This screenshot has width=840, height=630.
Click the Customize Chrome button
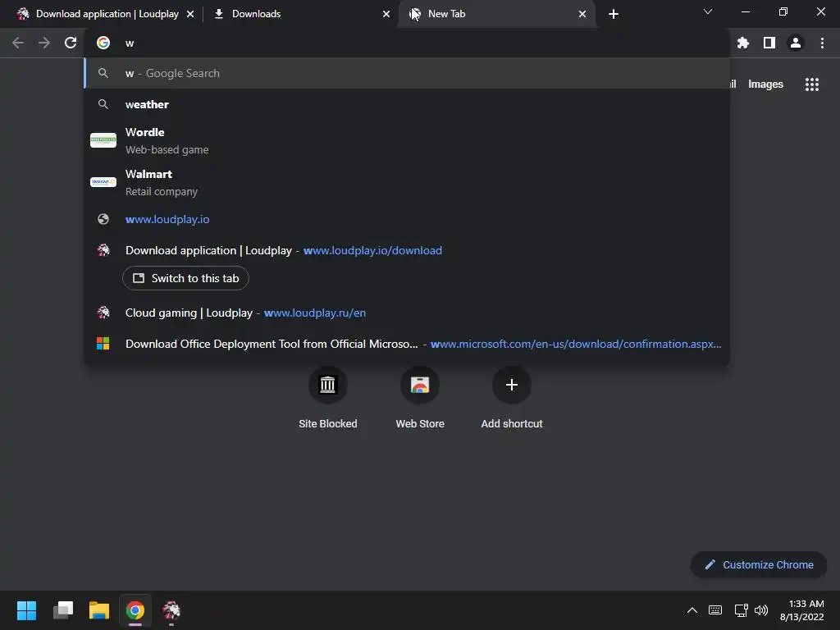pos(759,564)
